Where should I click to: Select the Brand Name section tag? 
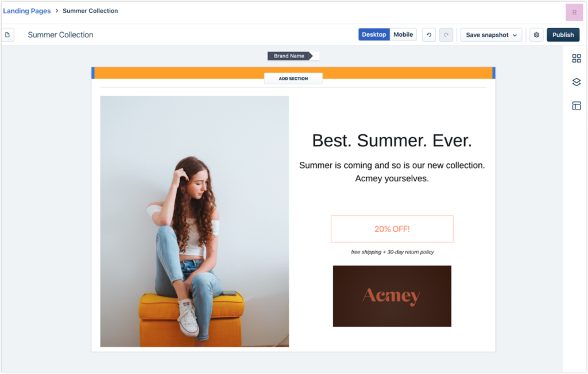289,56
